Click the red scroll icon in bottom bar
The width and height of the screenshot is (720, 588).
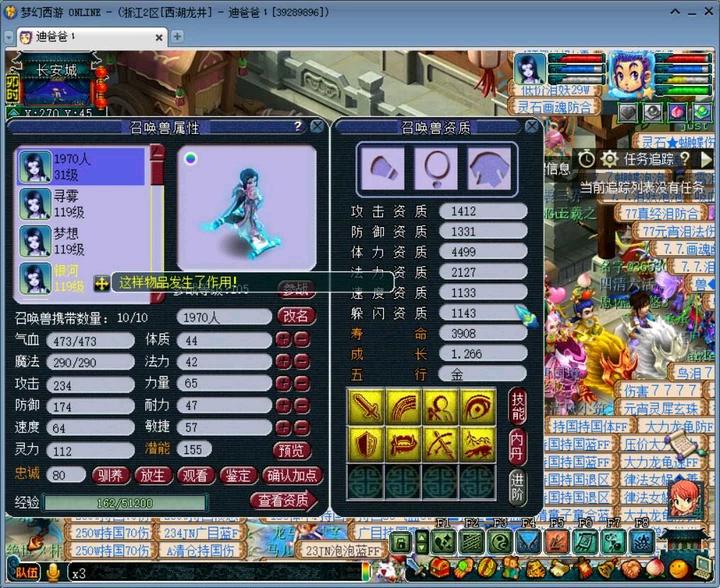point(584,568)
